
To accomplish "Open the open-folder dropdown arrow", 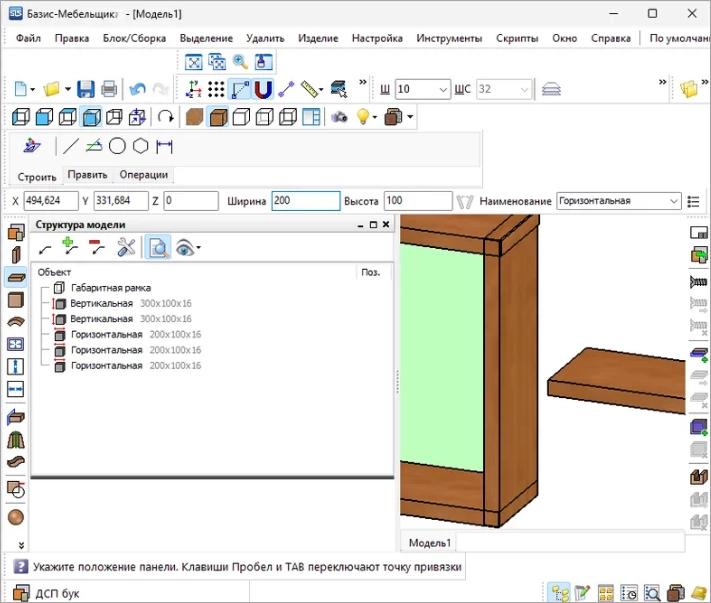I will tap(68, 89).
